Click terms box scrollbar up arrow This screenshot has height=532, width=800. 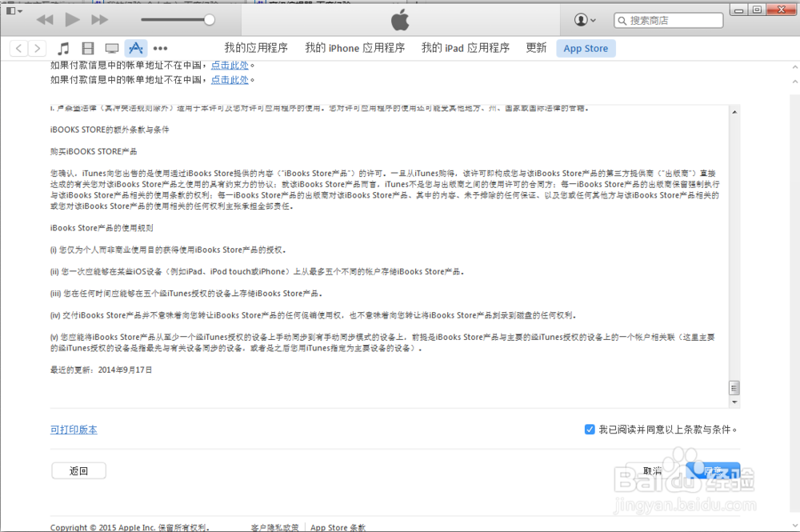(x=734, y=112)
